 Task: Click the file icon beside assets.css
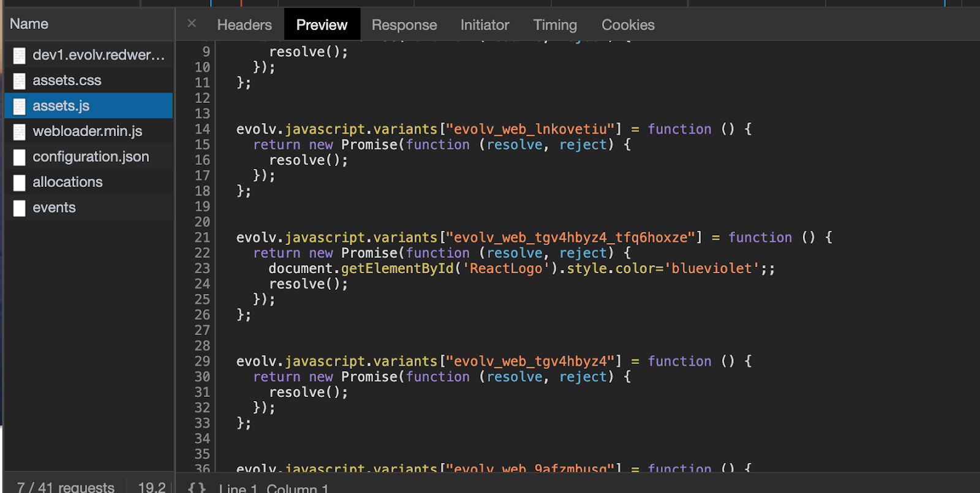coord(20,81)
